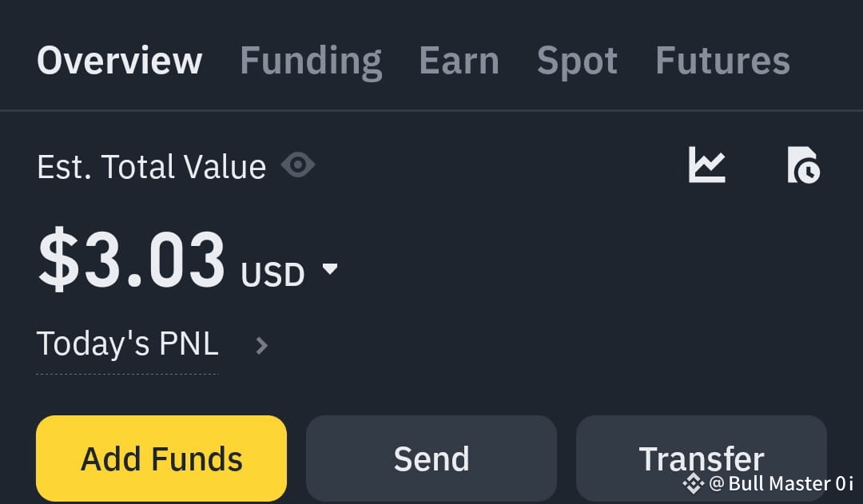Open the Earn tab

click(459, 60)
